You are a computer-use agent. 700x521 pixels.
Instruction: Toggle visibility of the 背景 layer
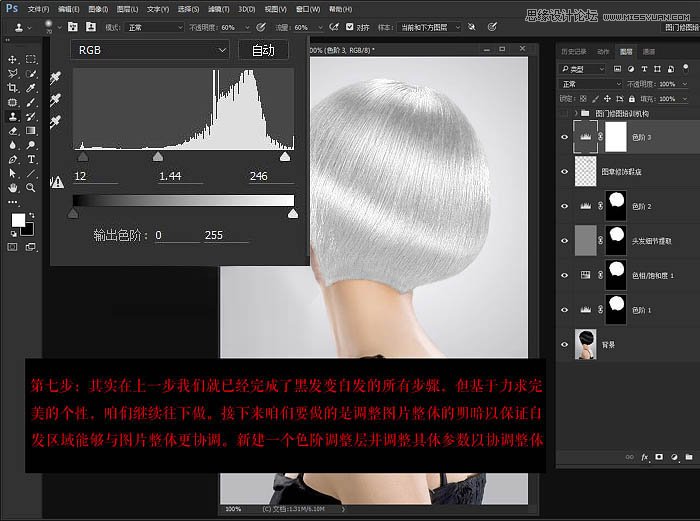(x=565, y=342)
